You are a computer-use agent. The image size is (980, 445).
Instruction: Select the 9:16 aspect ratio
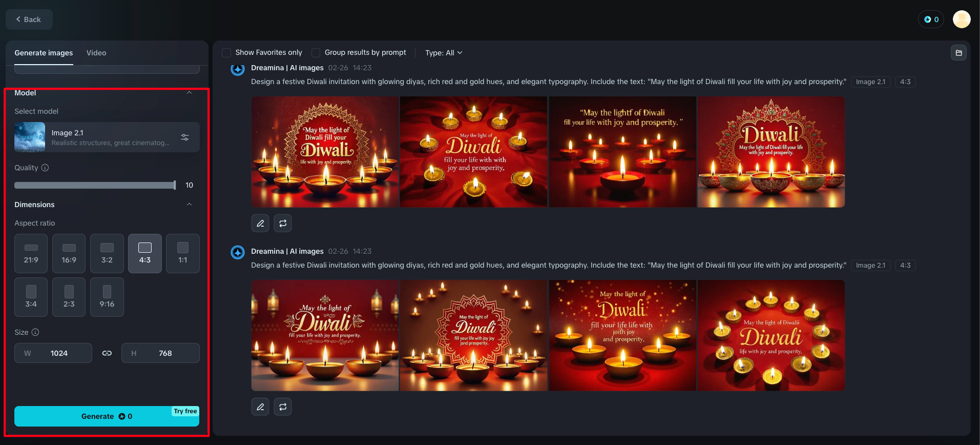tap(107, 297)
